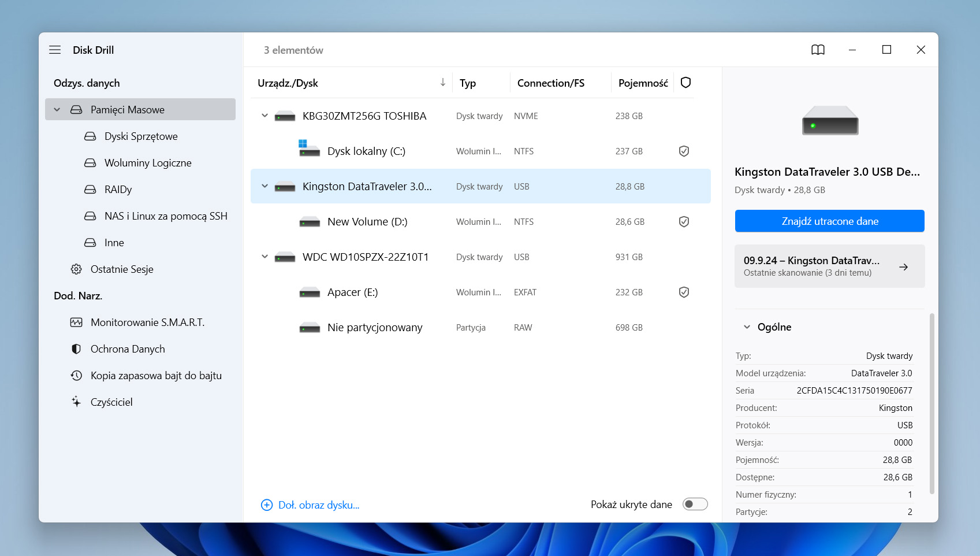Select the New Volume (D:) row
Image resolution: width=980 pixels, height=556 pixels.
(480, 221)
